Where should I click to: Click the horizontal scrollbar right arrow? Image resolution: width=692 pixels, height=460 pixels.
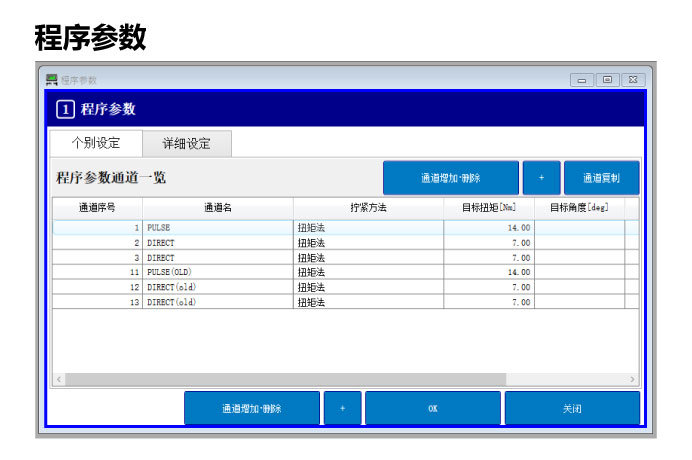coord(632,379)
